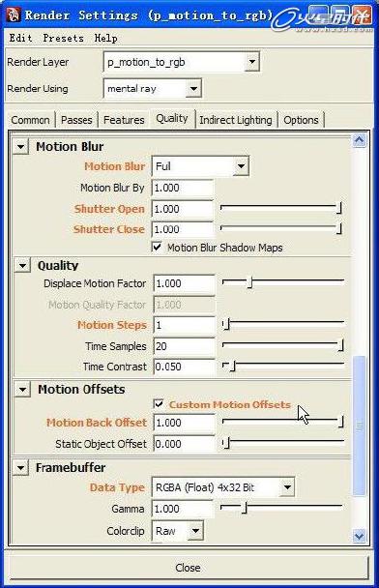Click the Shutter Open value field
This screenshot has height=588, width=379.
pyautogui.click(x=183, y=209)
